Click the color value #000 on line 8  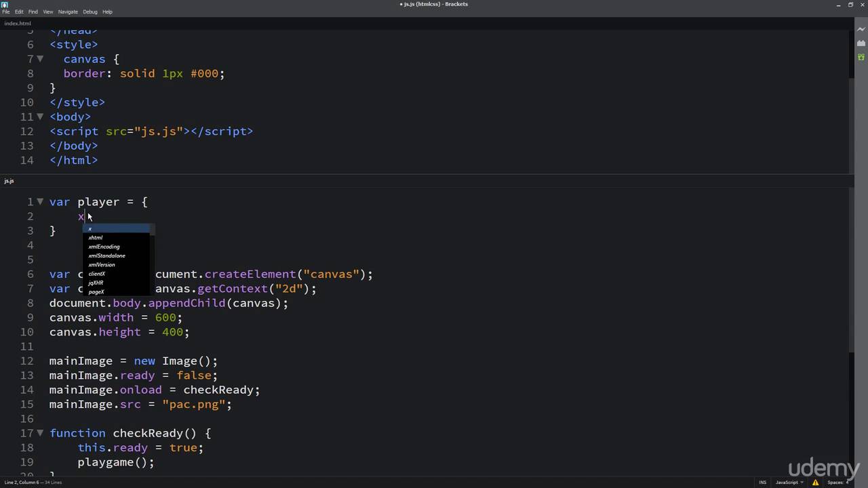pyautogui.click(x=204, y=73)
